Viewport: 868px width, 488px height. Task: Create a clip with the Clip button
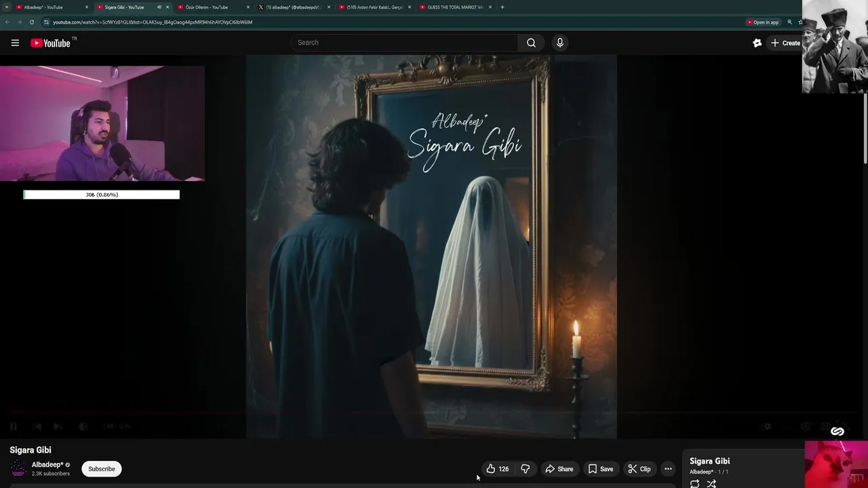point(639,469)
